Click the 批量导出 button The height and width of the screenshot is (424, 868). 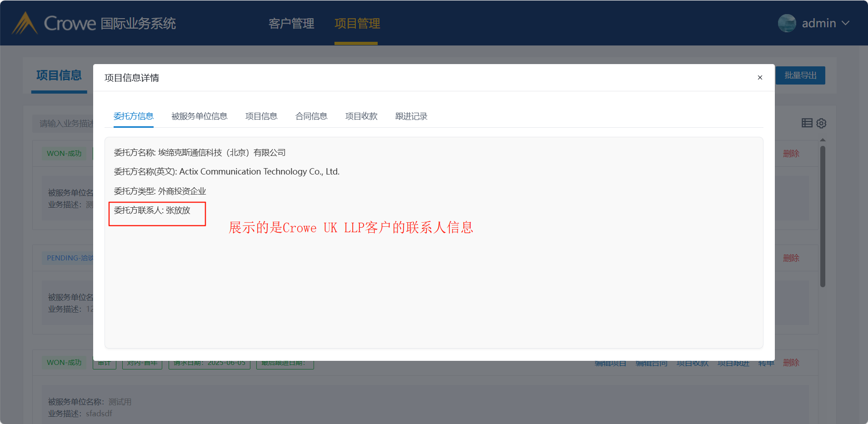[800, 75]
